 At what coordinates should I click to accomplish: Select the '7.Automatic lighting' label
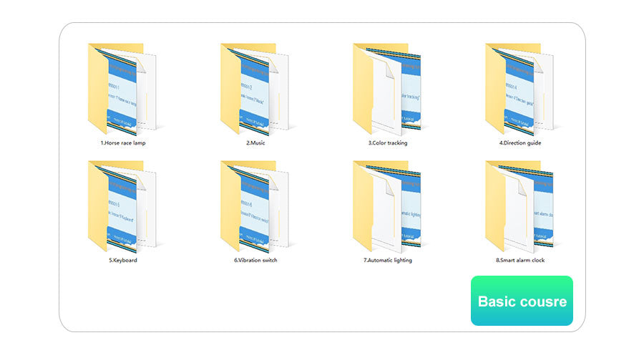point(388,260)
